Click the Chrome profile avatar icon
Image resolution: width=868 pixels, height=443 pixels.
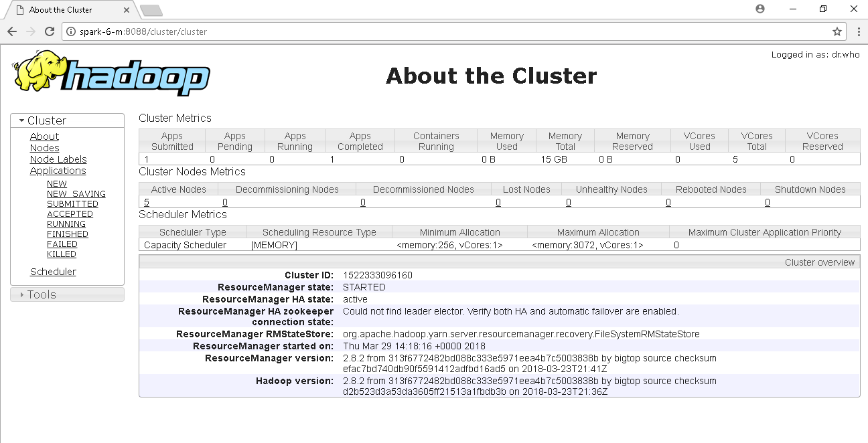tap(759, 9)
